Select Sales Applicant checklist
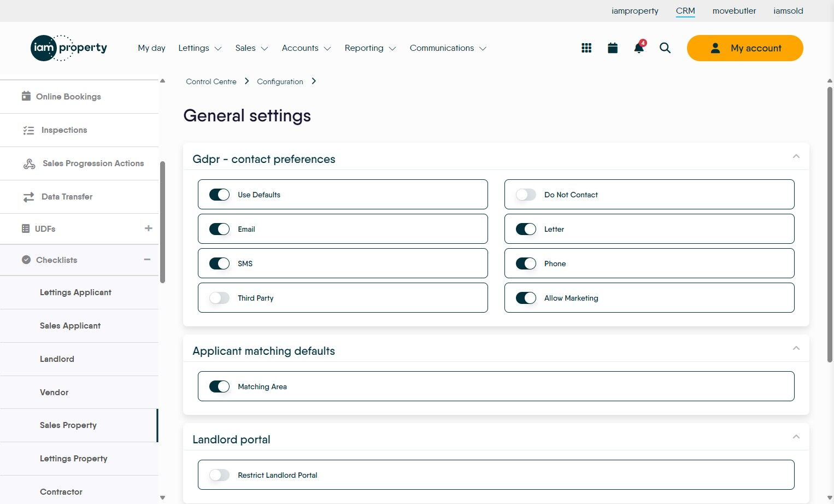 (x=70, y=326)
